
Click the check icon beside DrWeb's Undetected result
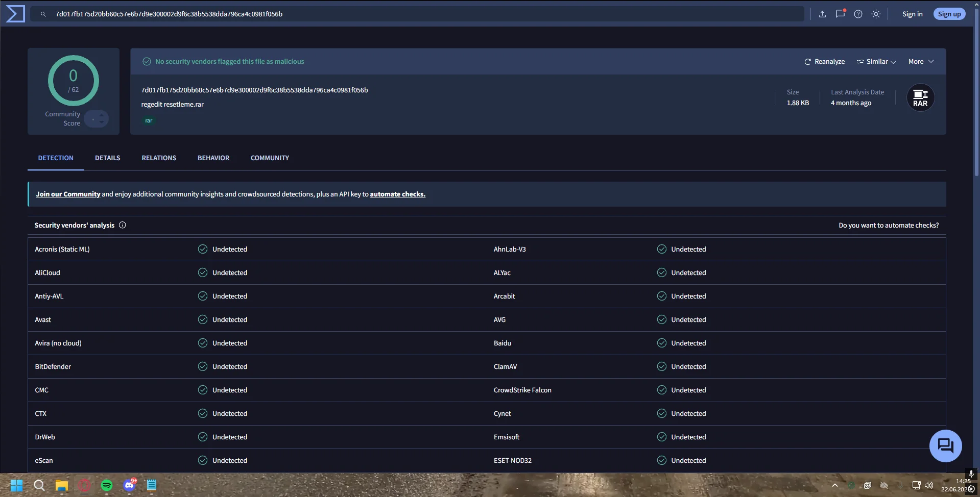(203, 437)
